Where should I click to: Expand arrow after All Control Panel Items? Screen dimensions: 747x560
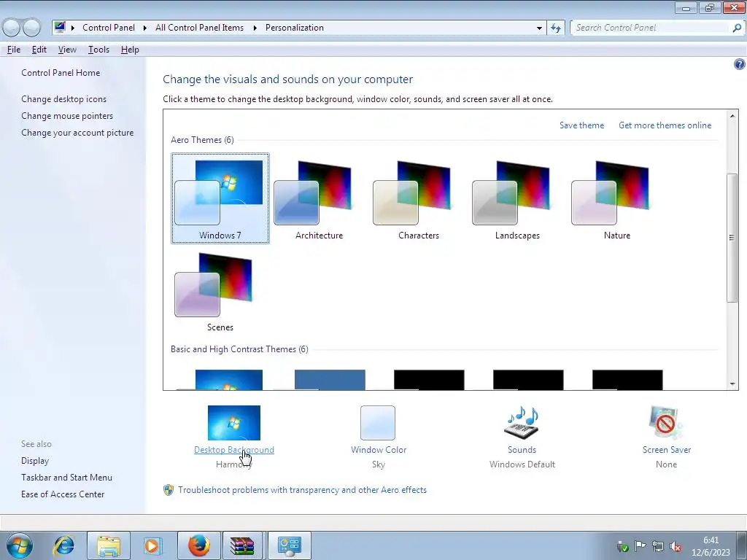click(x=255, y=28)
